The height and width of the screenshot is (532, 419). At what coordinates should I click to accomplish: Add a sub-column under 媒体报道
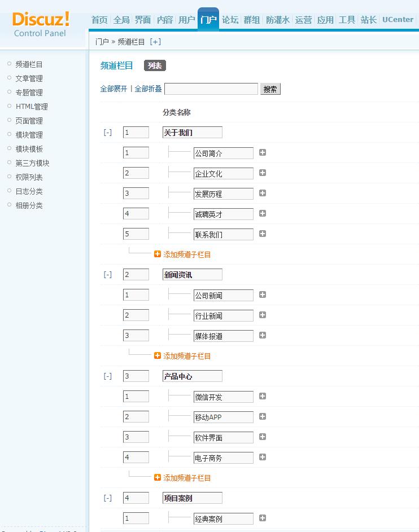click(x=262, y=335)
